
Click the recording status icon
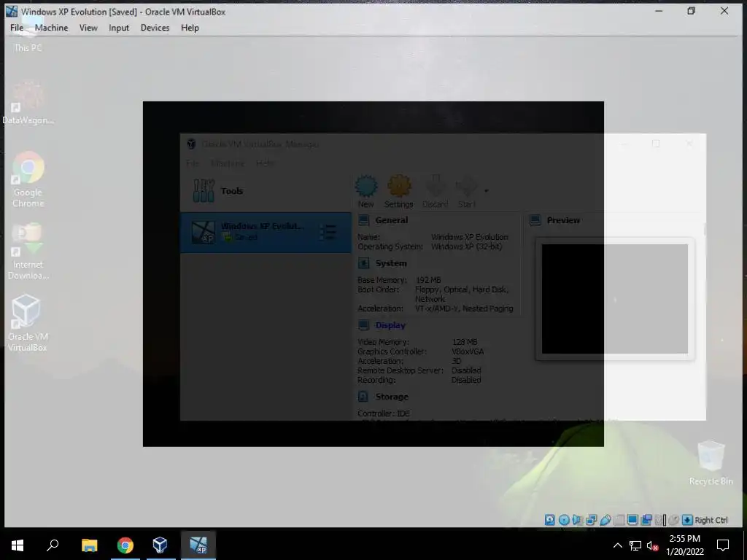point(646,520)
